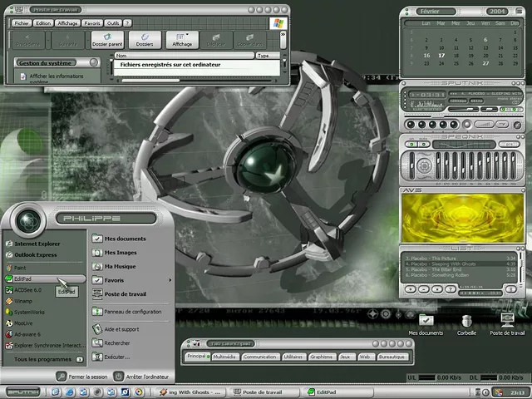Image resolution: width=532 pixels, height=399 pixels.
Task: Toggle the Dossiers pane in Explorer toolbar
Action: tap(145, 39)
